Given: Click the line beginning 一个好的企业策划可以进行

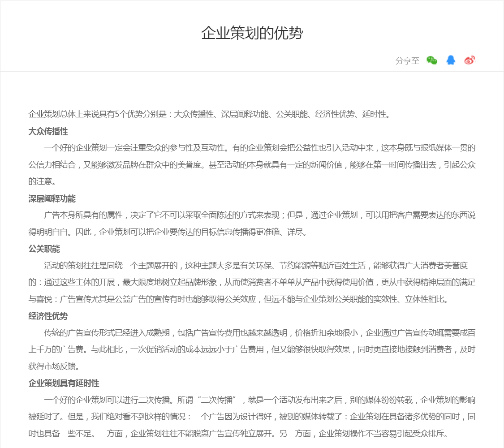Looking at the screenshot, I should (x=259, y=400).
